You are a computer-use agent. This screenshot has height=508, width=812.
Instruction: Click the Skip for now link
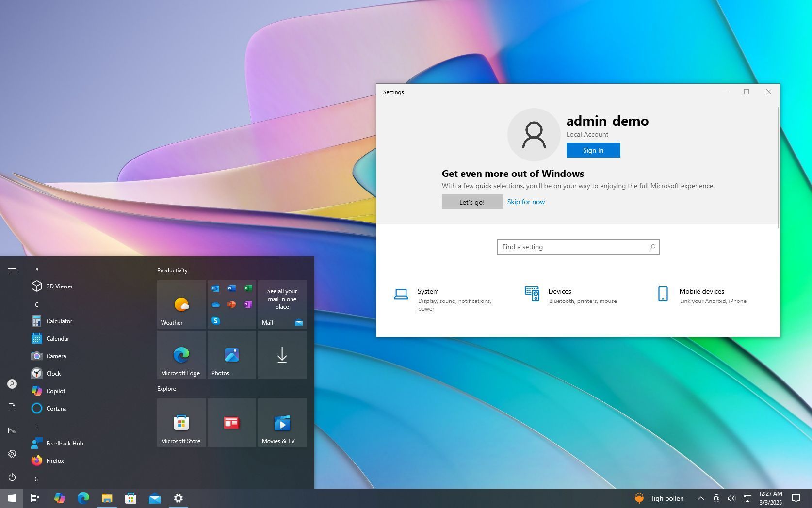coord(526,202)
